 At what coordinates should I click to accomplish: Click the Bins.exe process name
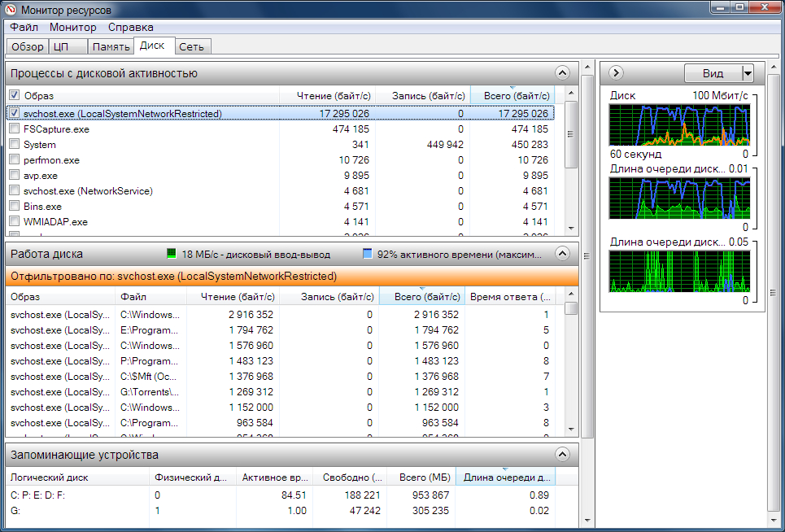pos(42,206)
